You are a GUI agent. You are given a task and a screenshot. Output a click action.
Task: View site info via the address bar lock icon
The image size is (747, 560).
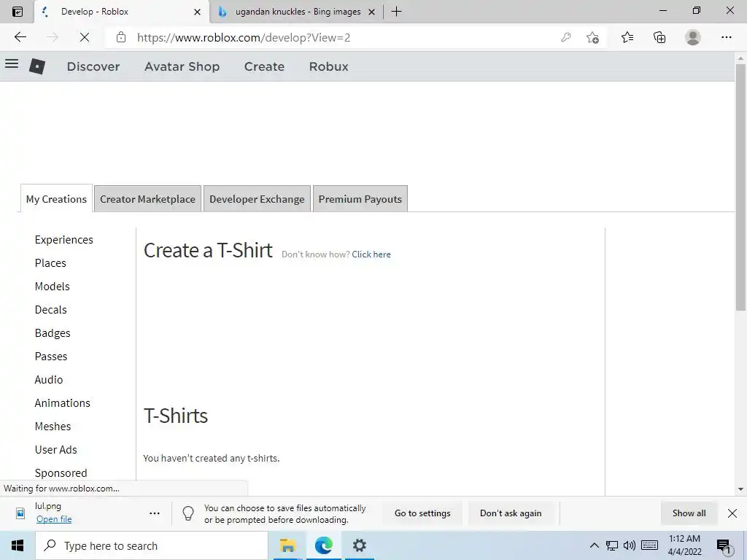121,37
